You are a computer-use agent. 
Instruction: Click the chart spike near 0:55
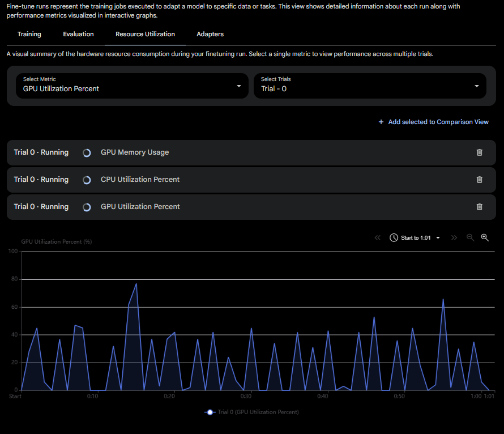pyautogui.click(x=443, y=299)
